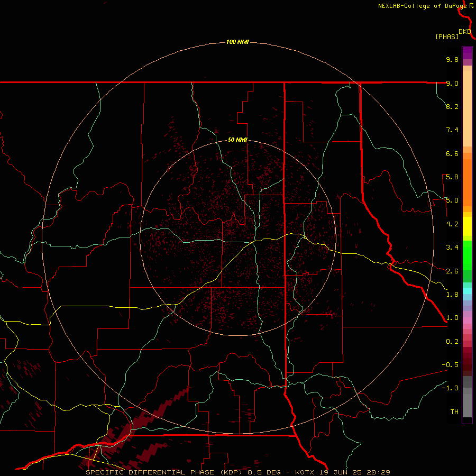Click the 1.0 legend value
This screenshot has height=476, width=476.
click(x=452, y=318)
